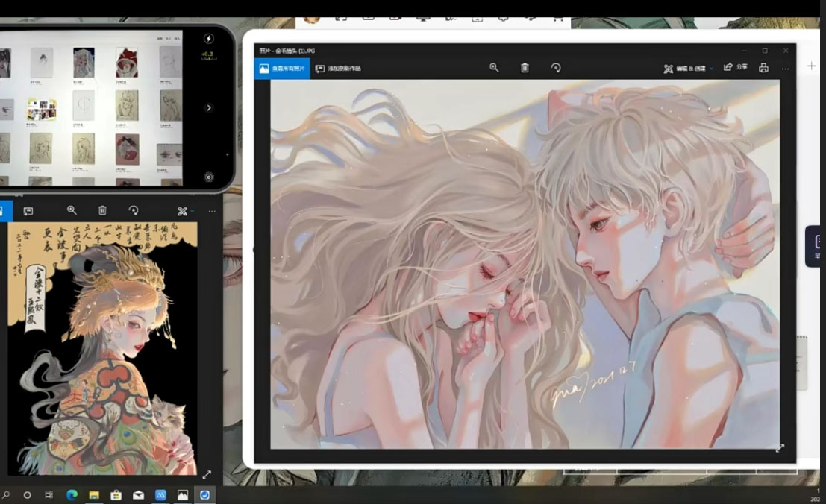Click See all photos in the large Photos window
826x504 pixels.
coord(282,69)
